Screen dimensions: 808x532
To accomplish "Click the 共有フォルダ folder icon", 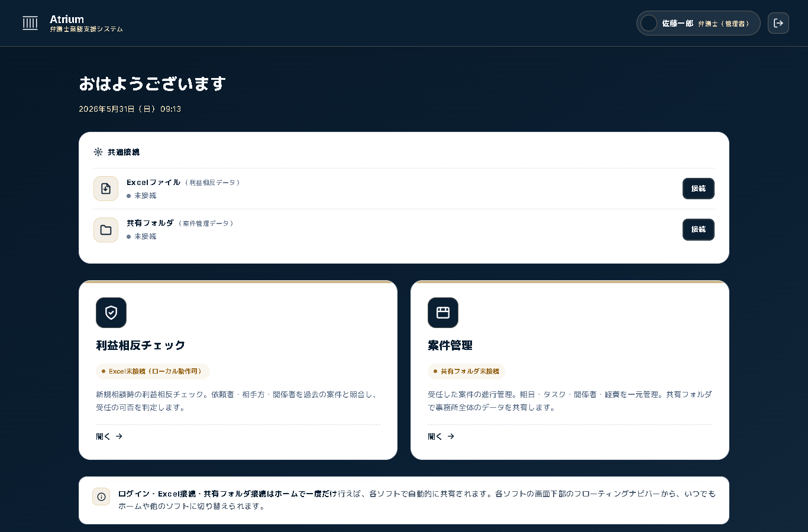I will click(x=106, y=230).
